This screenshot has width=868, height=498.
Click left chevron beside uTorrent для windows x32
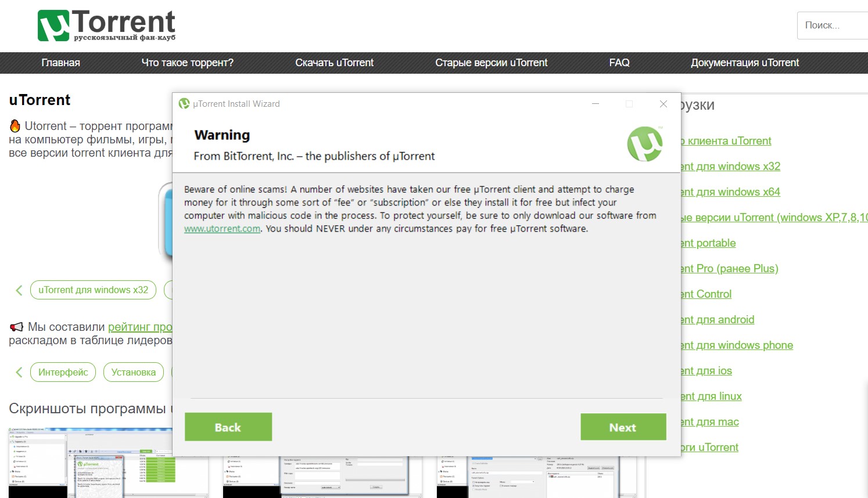click(19, 290)
